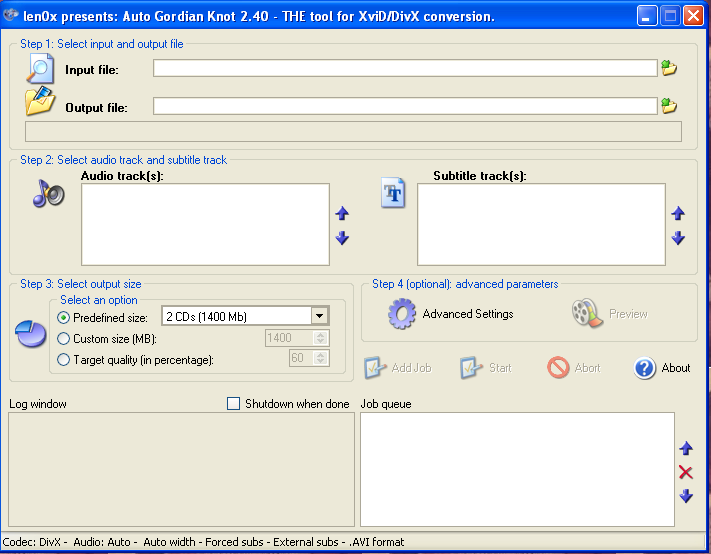Click the Add Job label
Viewport: 711px width, 554px height.
pyautogui.click(x=411, y=368)
